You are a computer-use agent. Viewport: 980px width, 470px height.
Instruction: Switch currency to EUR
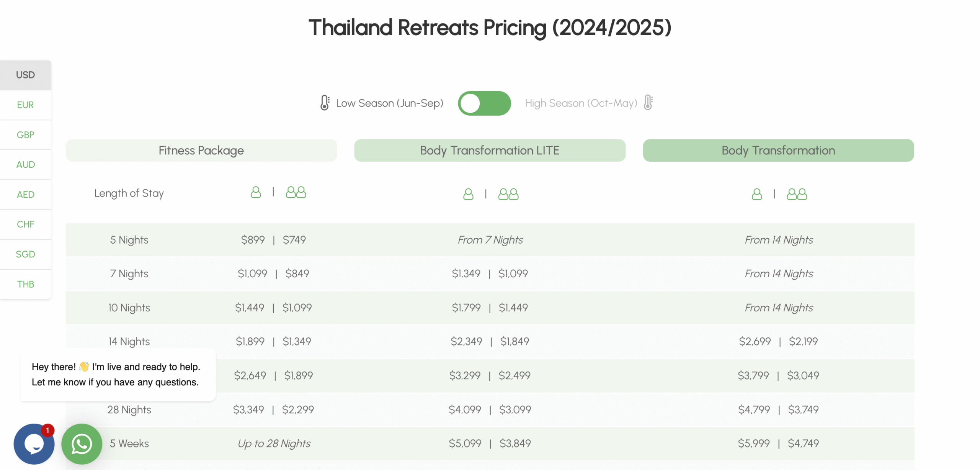(x=25, y=105)
